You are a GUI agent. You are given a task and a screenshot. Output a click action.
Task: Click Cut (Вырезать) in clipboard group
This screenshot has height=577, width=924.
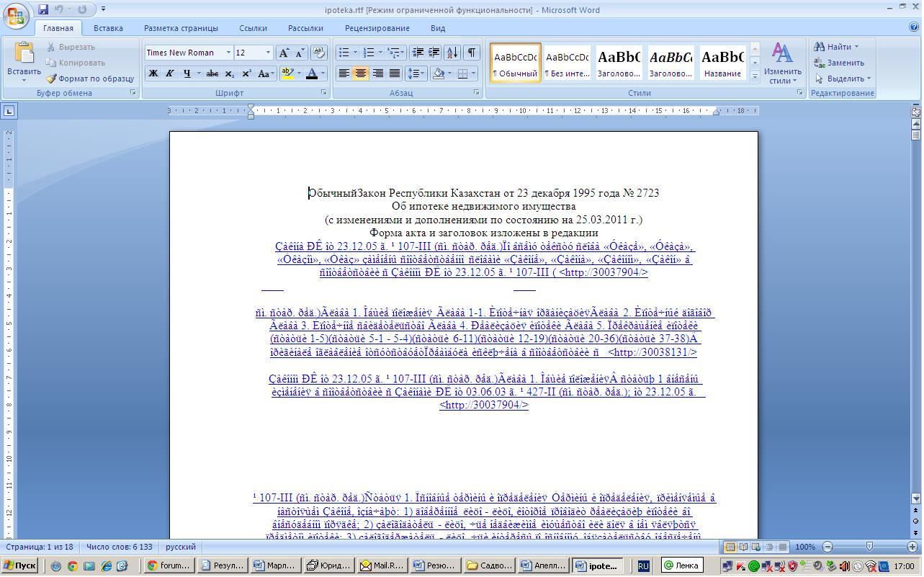tap(71, 47)
